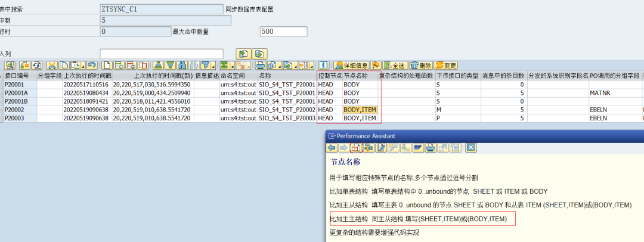The image size is (644, 242).
Task: Click the second green-arrow button beside the blank input field
Action: click(x=259, y=54)
